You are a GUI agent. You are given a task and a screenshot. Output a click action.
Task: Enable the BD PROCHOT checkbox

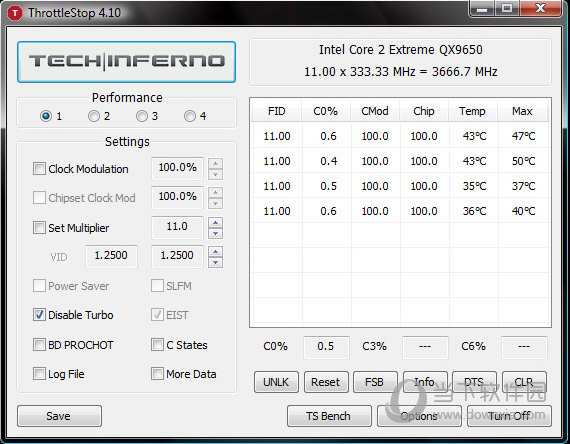pyautogui.click(x=39, y=344)
